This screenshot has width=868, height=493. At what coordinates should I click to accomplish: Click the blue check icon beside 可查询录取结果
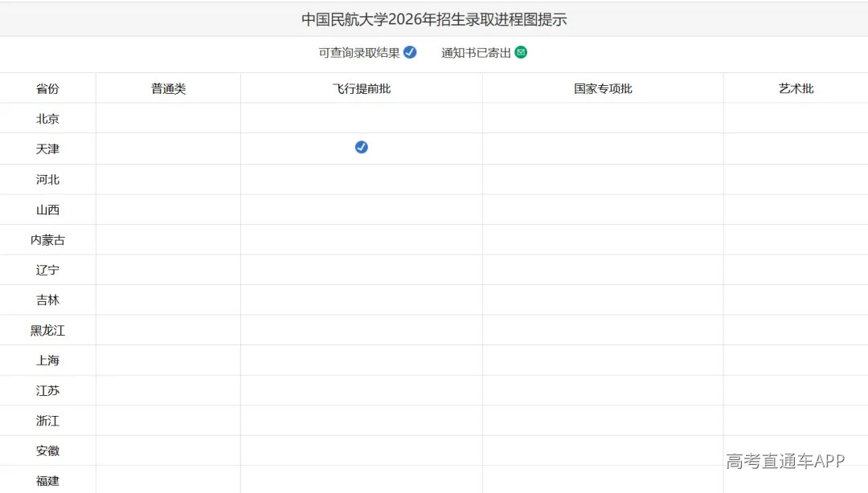tap(410, 52)
